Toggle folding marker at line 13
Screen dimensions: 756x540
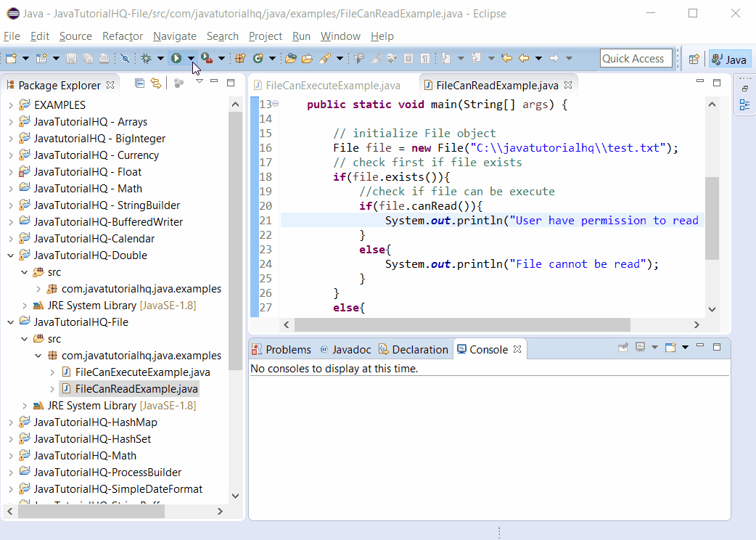[x=276, y=104]
